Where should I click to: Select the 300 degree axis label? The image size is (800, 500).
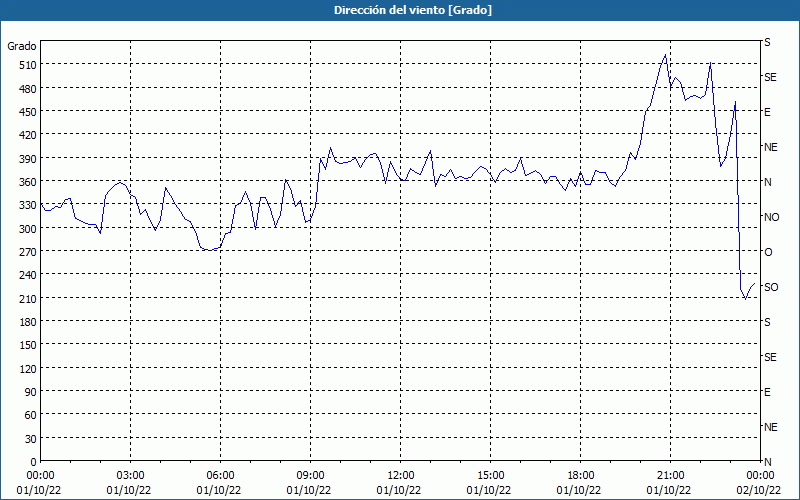[x=28, y=229]
